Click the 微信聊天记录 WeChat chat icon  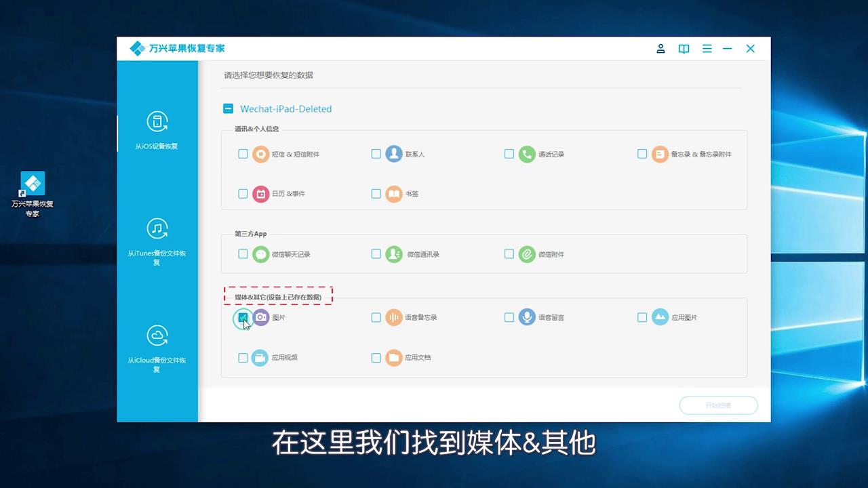tap(261, 254)
